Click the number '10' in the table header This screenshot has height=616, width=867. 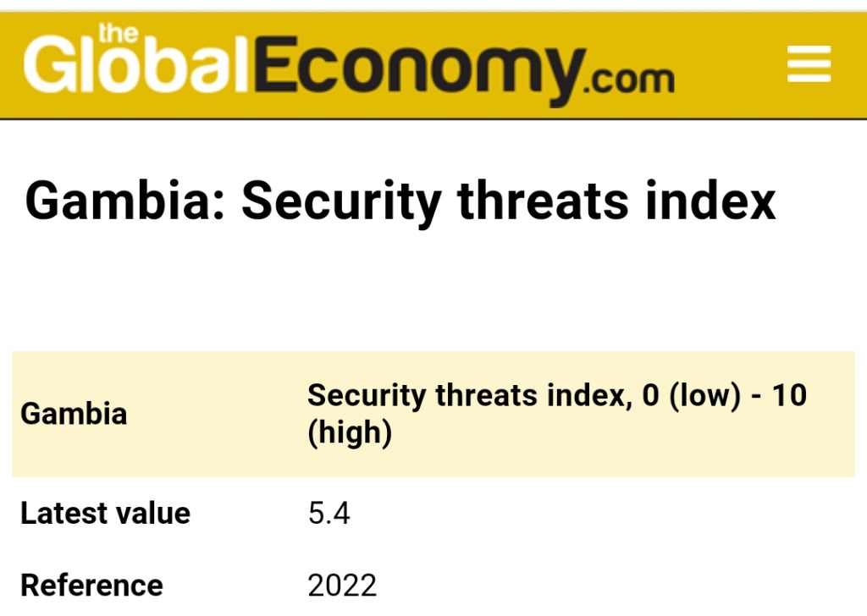tap(789, 395)
